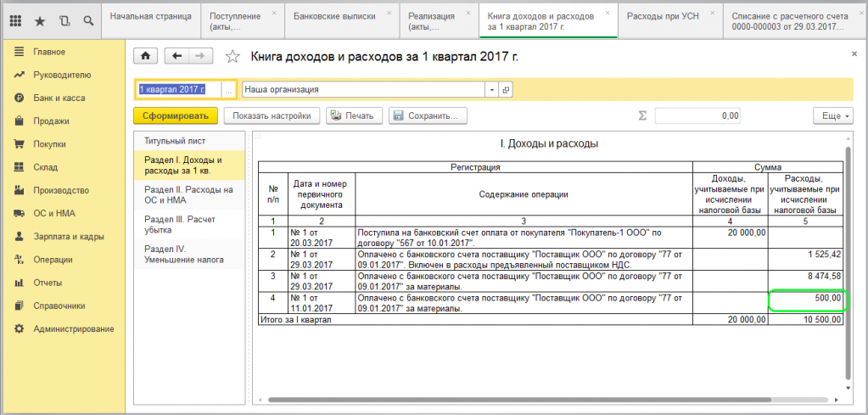Screen dimensions: 868x415
Task: Click the Печать button
Action: click(x=356, y=115)
